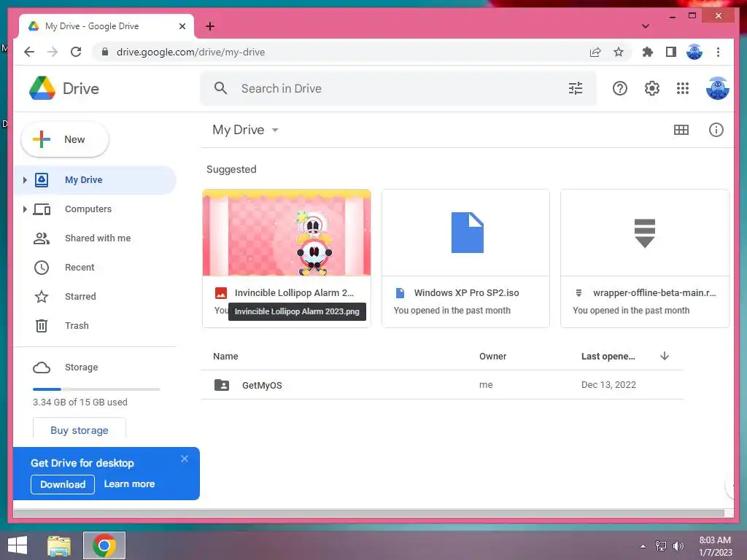Open the Help question mark menu

coord(620,88)
